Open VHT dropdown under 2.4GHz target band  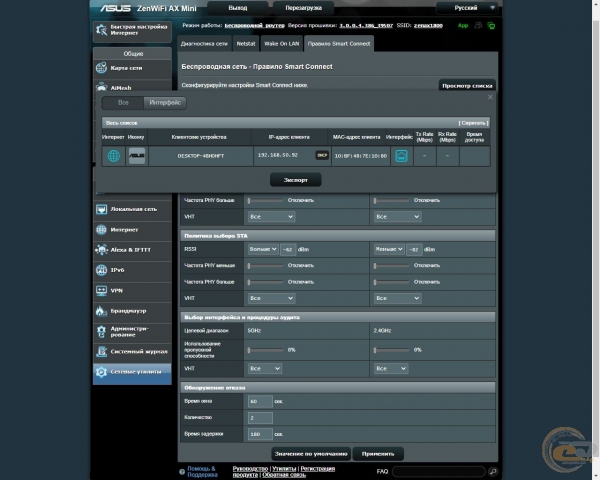coord(391,369)
